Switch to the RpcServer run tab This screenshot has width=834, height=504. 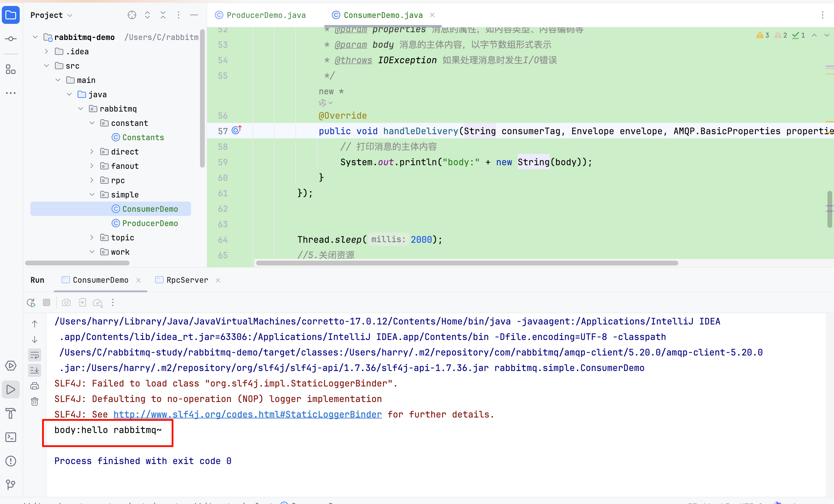point(187,280)
